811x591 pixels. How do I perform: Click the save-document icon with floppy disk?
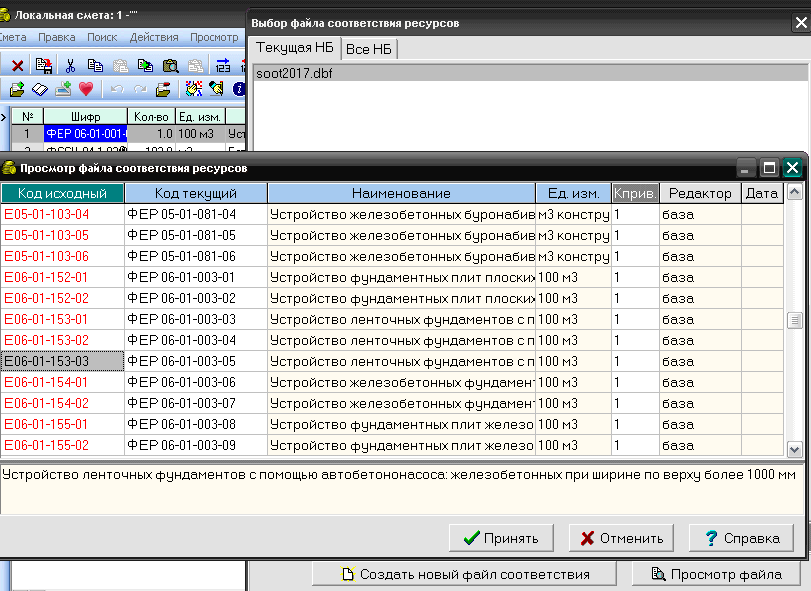(44, 66)
